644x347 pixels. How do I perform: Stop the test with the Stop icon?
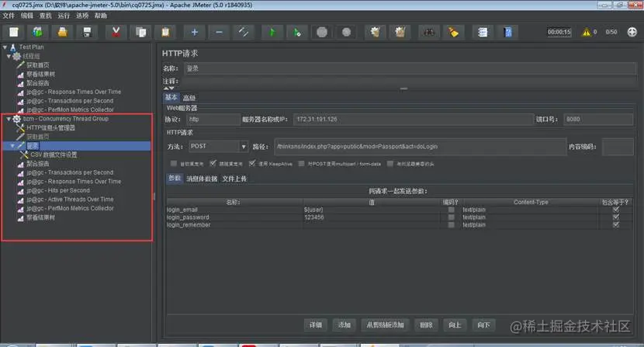322,32
